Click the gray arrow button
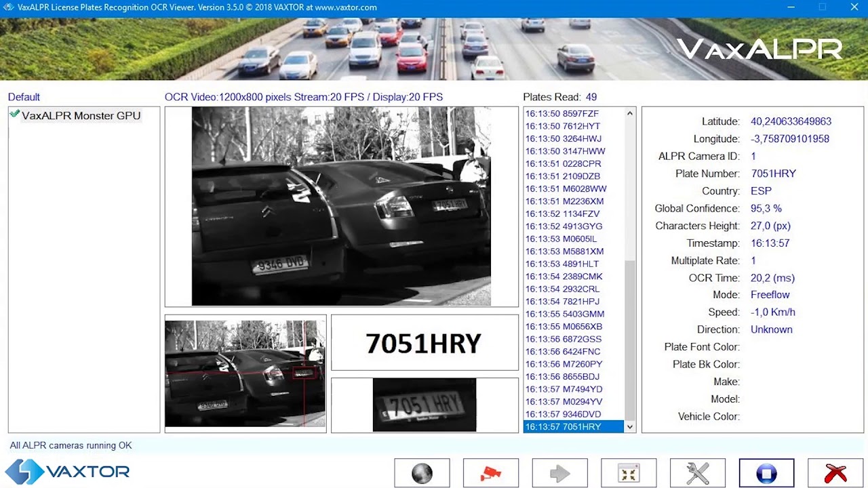The width and height of the screenshot is (868, 488). 559,473
